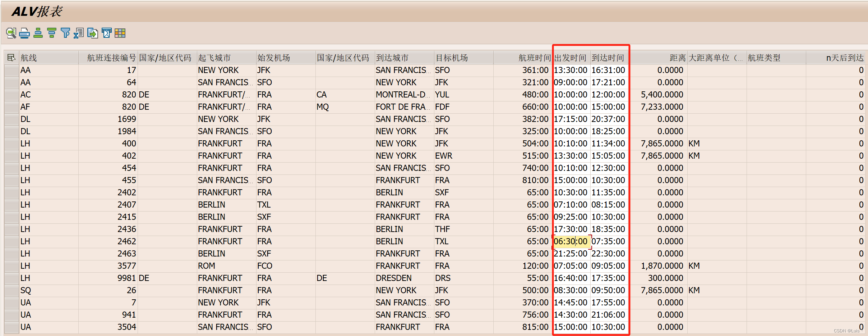Click the 航班时间 column header

coord(523,58)
